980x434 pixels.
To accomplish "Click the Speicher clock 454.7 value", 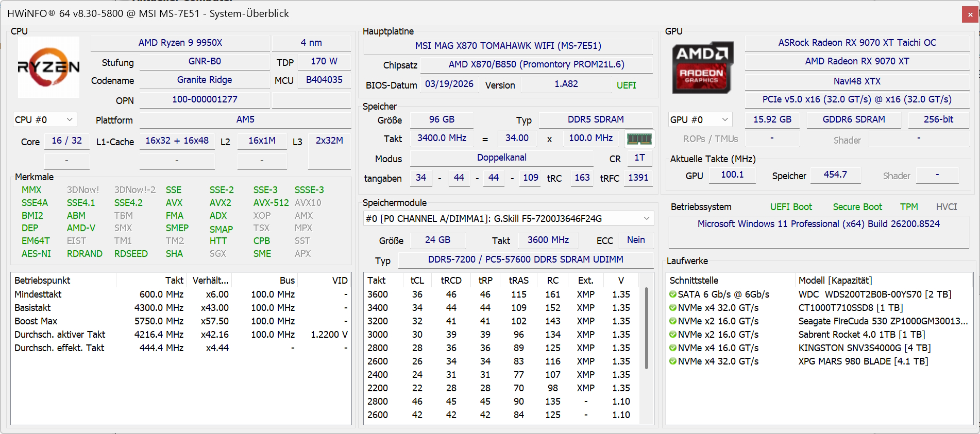I will coord(835,175).
